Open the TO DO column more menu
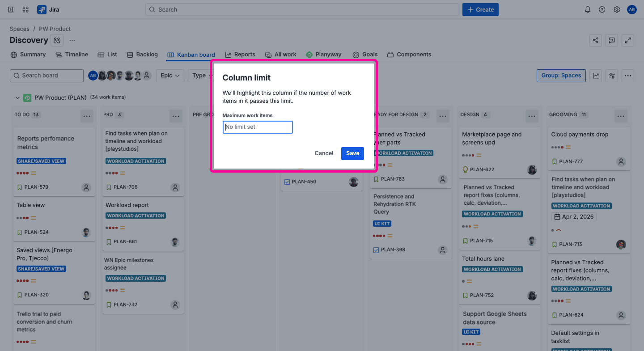644x351 pixels. click(87, 116)
